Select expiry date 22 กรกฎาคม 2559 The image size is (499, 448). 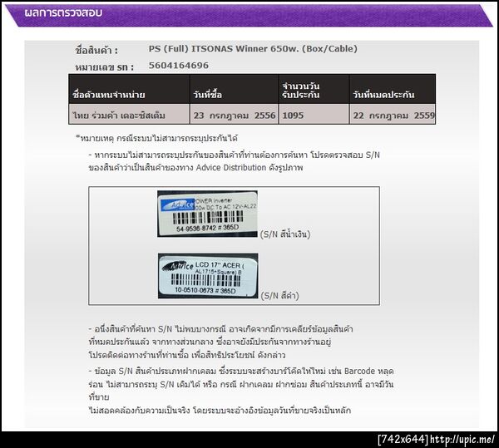(393, 115)
